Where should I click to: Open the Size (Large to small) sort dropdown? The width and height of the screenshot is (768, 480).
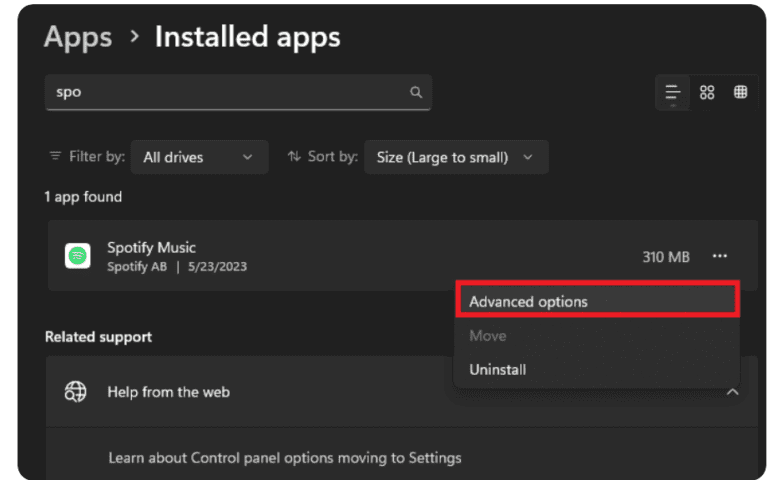[x=455, y=157]
